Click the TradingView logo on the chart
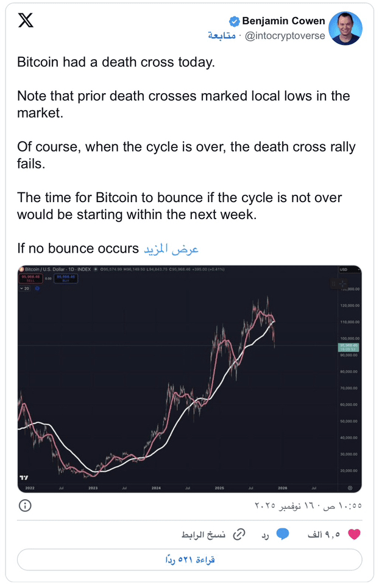This screenshot has width=379, height=588. (x=24, y=478)
